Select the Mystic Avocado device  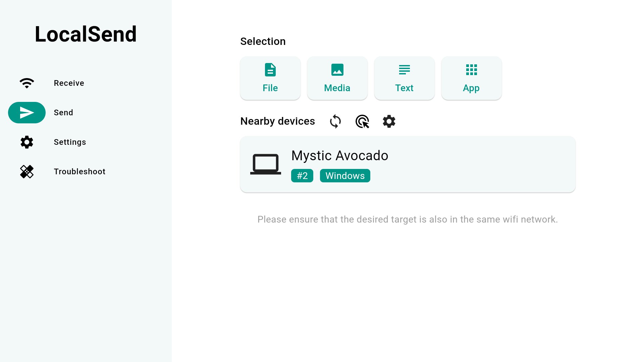click(407, 164)
